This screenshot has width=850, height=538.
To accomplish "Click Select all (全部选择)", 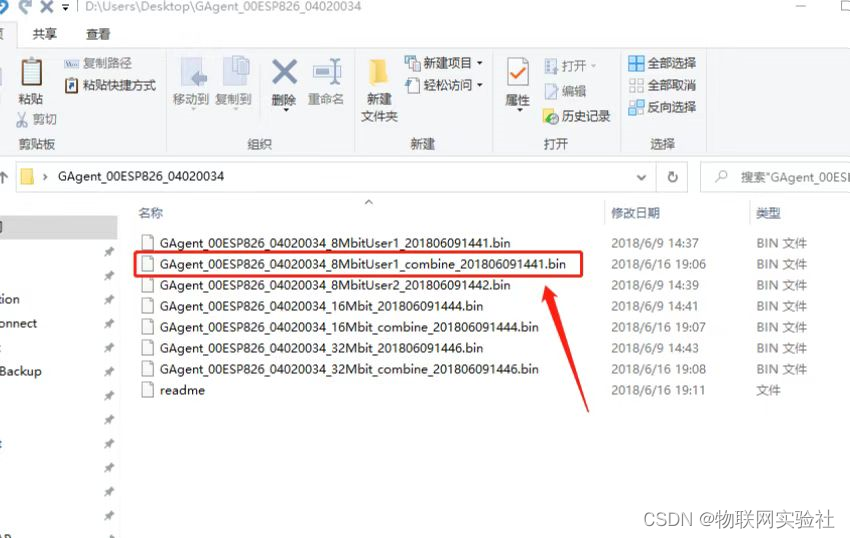I will (662, 63).
